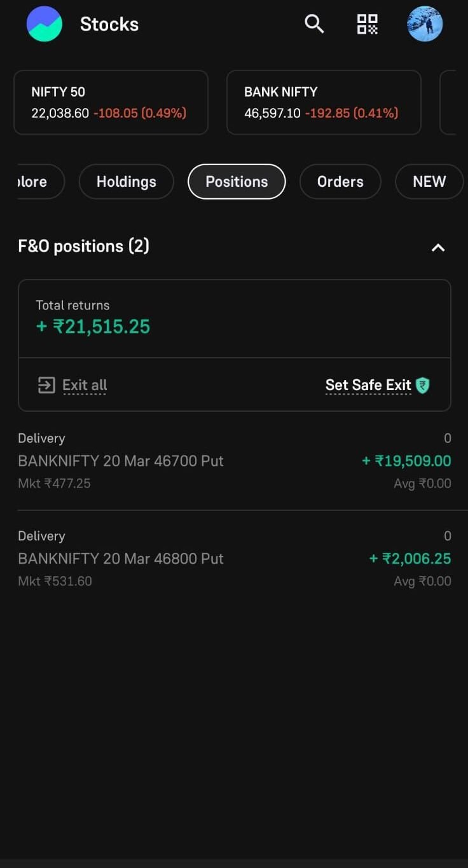Tap the Safe Exit shield icon
This screenshot has height=868, width=468.
pos(422,385)
